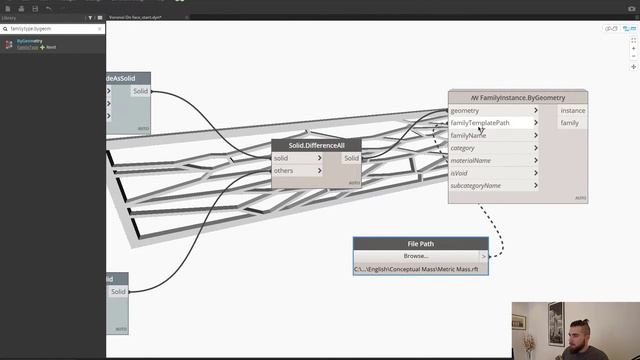Click the Library panel header label

[9, 18]
